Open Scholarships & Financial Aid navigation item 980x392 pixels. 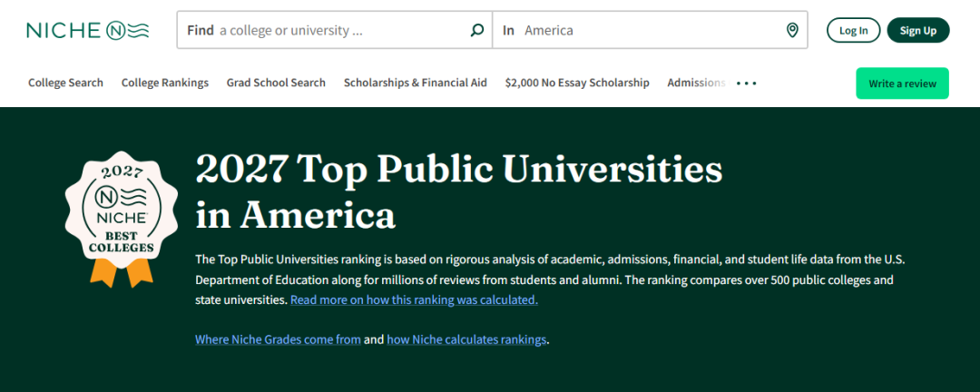[415, 83]
